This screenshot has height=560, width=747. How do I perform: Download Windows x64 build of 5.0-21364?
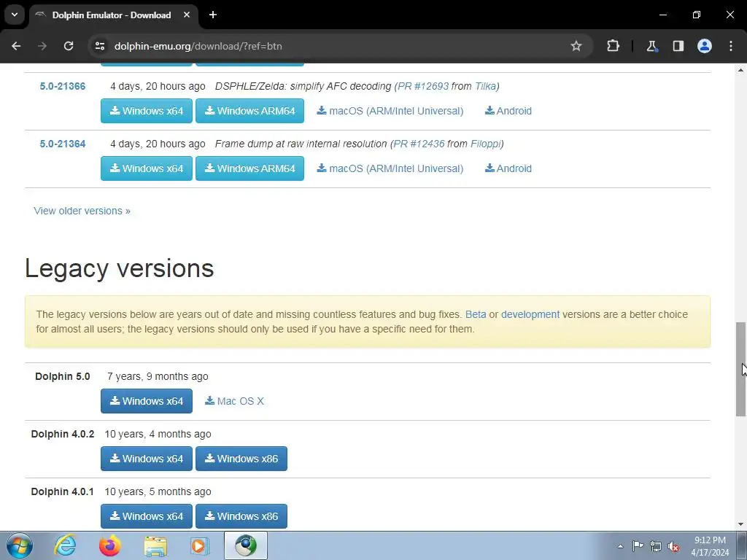[x=147, y=168]
